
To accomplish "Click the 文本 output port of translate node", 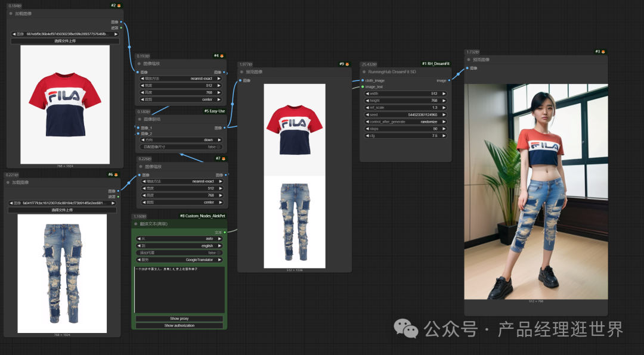I will coord(225,232).
